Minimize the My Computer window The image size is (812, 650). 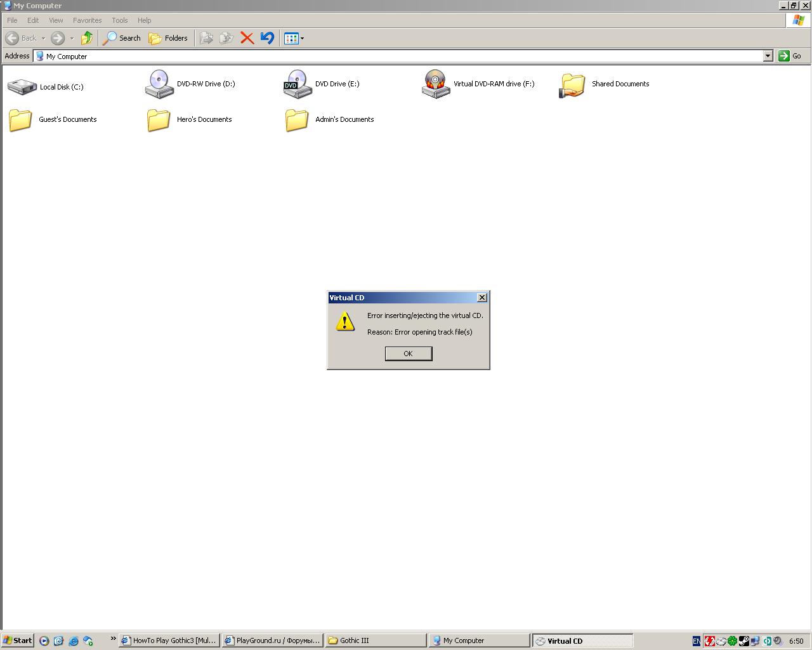tap(783, 5)
